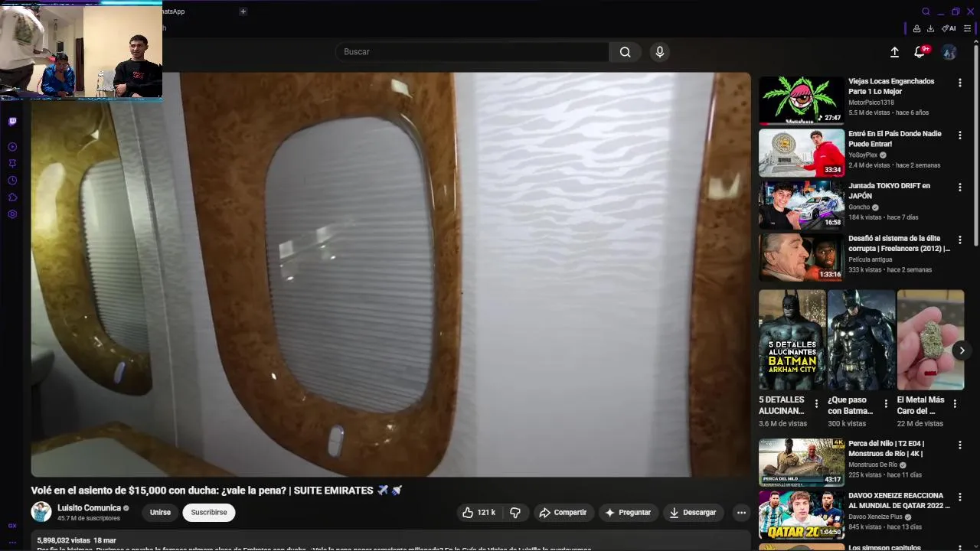Open ¿Que paso con Batma short thumbnail
The width and height of the screenshot is (980, 551).
[x=861, y=340]
